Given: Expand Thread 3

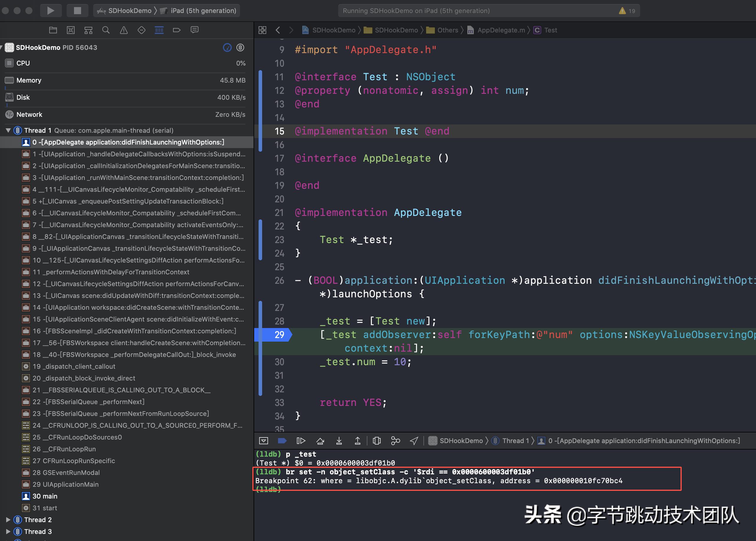Looking at the screenshot, I should click(x=8, y=531).
